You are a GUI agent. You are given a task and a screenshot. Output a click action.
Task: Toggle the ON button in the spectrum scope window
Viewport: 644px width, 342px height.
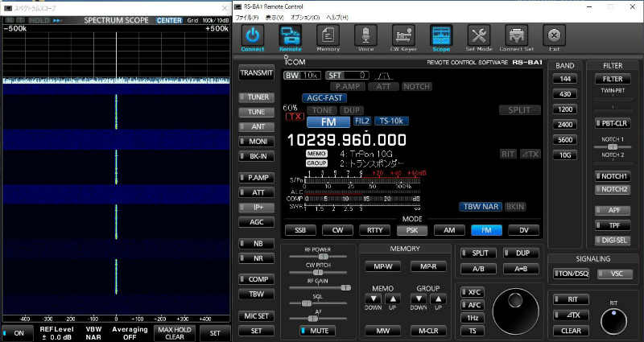pyautogui.click(x=17, y=333)
